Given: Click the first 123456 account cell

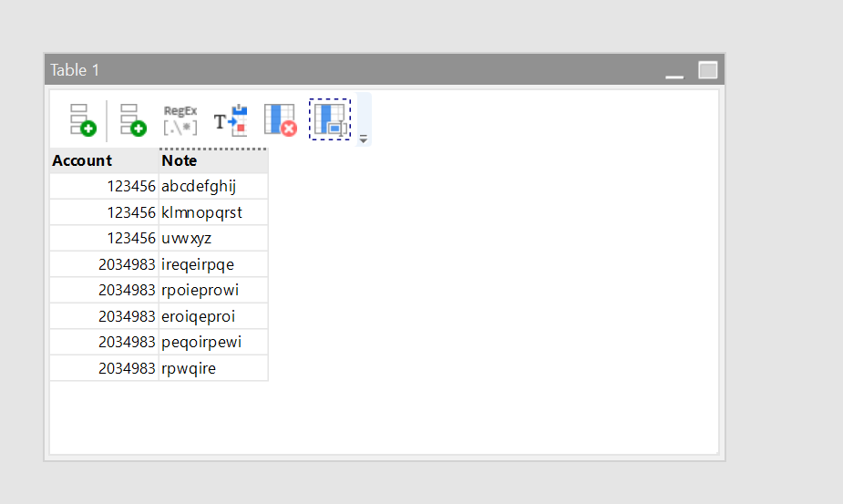Looking at the screenshot, I should point(104,186).
